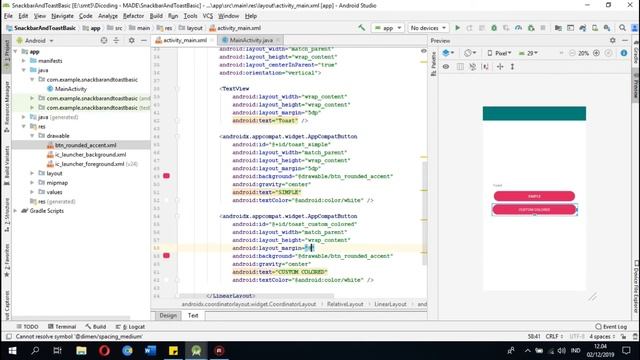This screenshot has height=360, width=640.
Task: Click the Attach Debugger to Android Process icon
Action: [531, 28]
